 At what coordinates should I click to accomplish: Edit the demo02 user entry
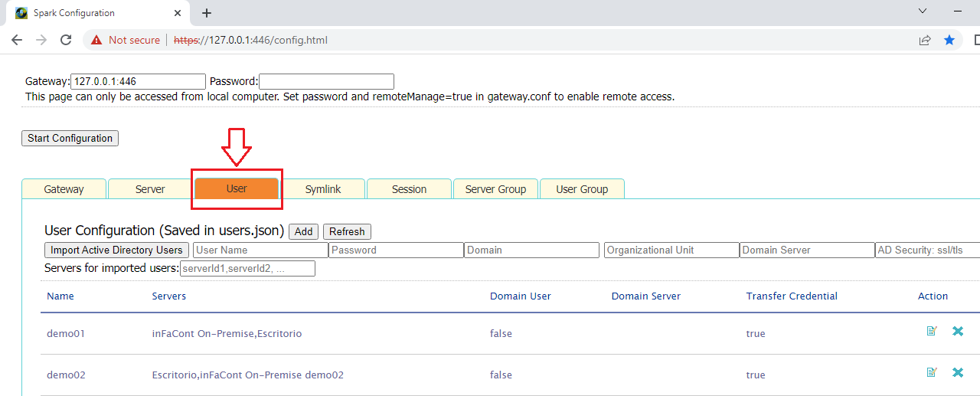point(932,372)
